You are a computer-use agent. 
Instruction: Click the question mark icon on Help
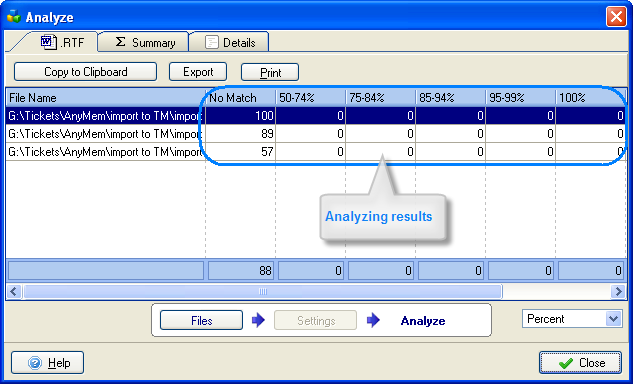coord(35,363)
